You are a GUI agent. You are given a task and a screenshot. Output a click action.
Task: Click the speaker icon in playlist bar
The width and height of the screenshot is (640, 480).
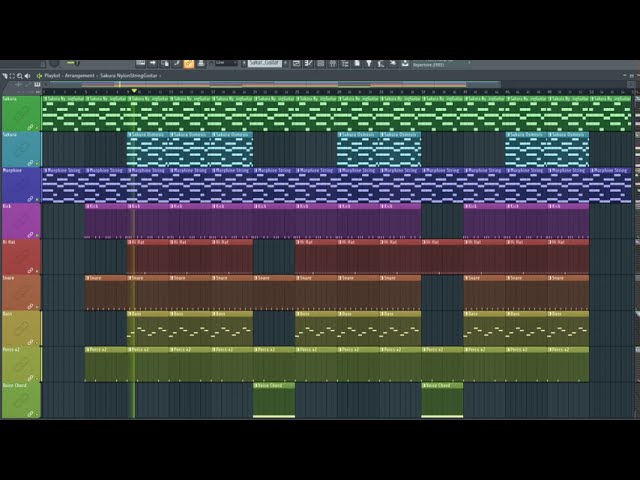pyautogui.click(x=27, y=76)
